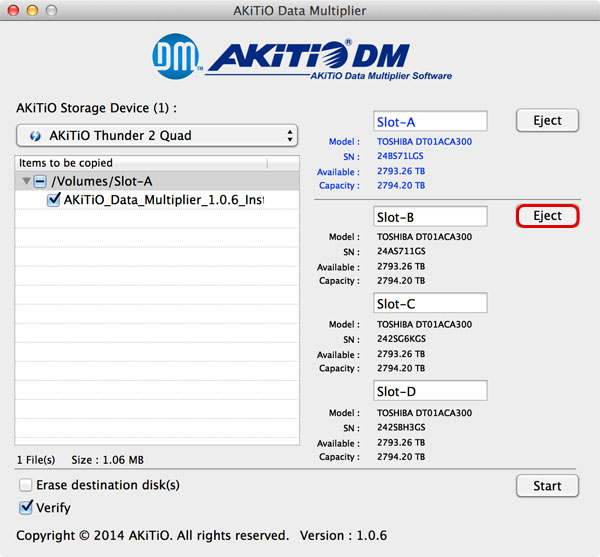Image resolution: width=600 pixels, height=557 pixels.
Task: Enable Erase destination disk(s) option
Action: coord(25,486)
